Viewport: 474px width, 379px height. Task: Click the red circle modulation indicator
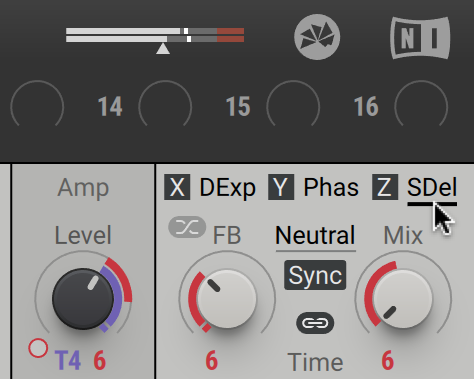(38, 348)
